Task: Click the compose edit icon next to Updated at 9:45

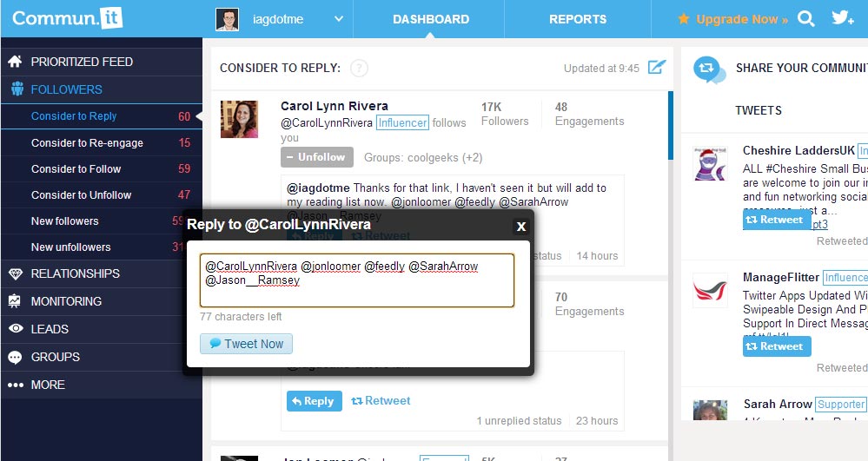Action: pyautogui.click(x=657, y=68)
